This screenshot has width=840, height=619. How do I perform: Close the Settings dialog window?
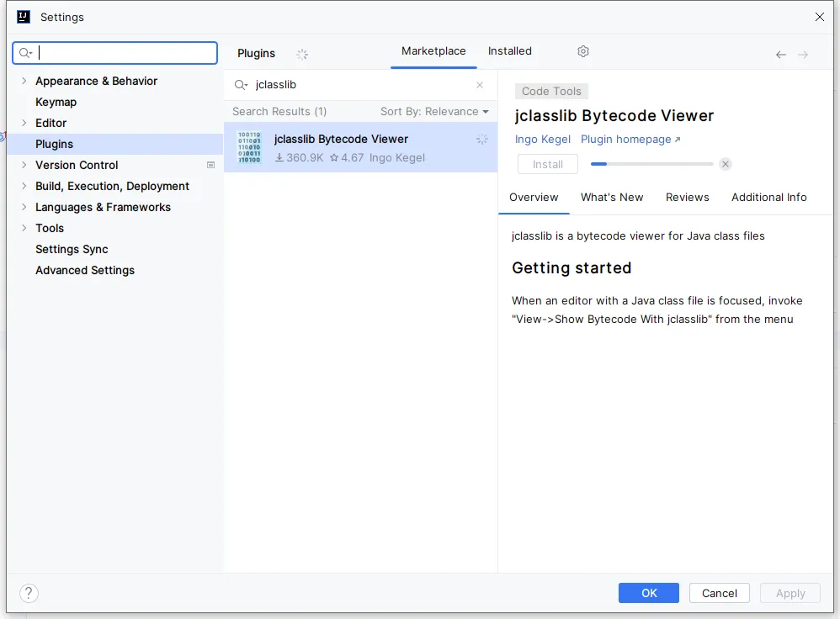point(819,17)
